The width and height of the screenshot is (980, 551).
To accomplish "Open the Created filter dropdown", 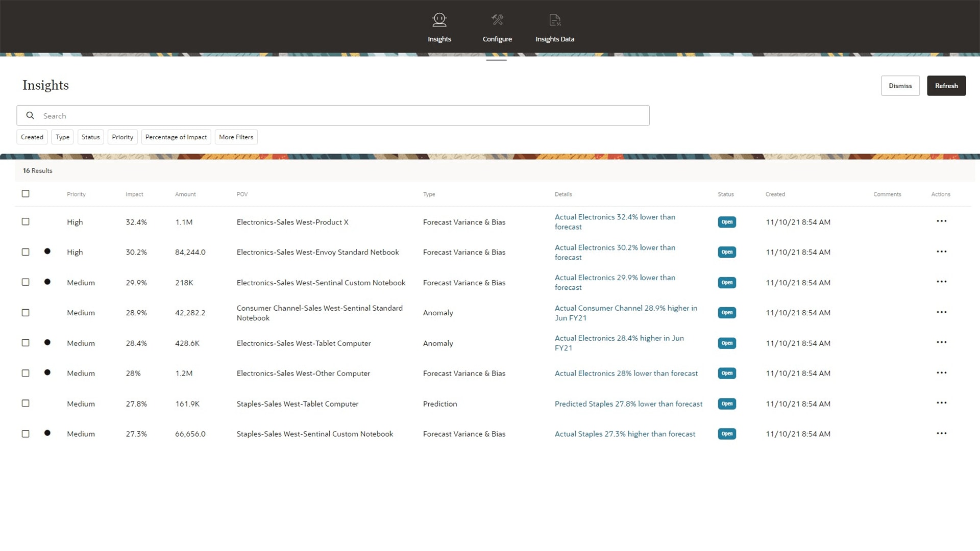I will click(32, 137).
